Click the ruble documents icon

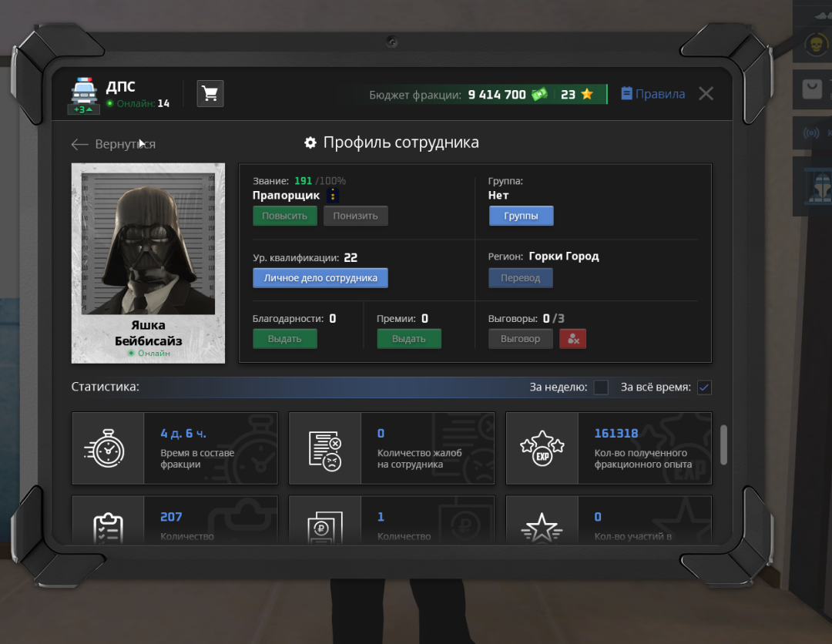point(325,528)
